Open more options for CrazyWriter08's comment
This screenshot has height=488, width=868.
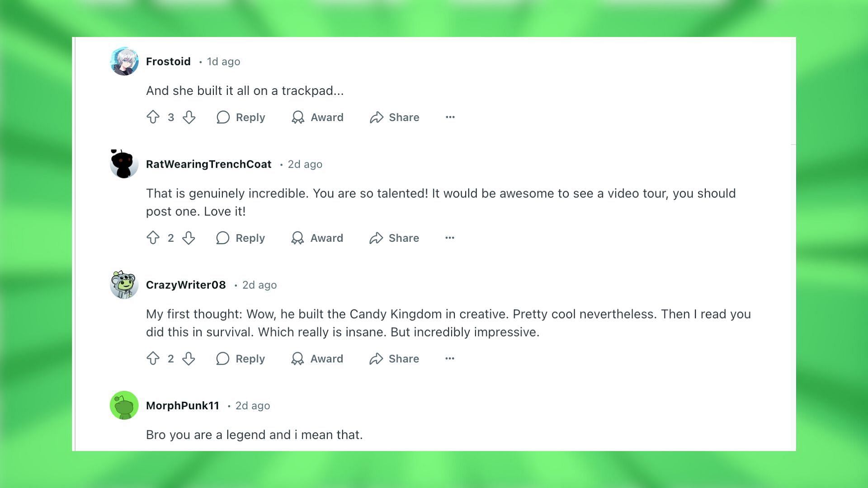pyautogui.click(x=450, y=358)
